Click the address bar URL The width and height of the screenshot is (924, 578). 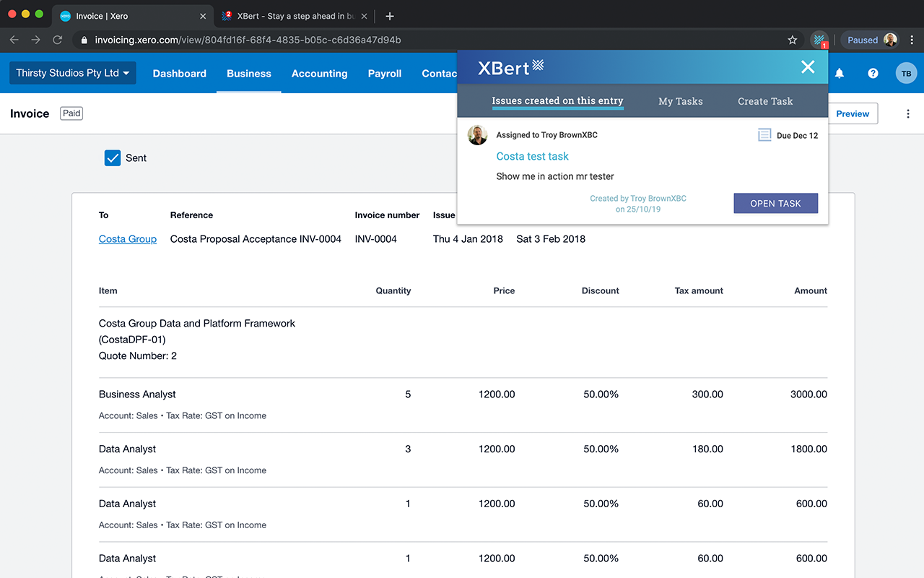click(x=248, y=40)
